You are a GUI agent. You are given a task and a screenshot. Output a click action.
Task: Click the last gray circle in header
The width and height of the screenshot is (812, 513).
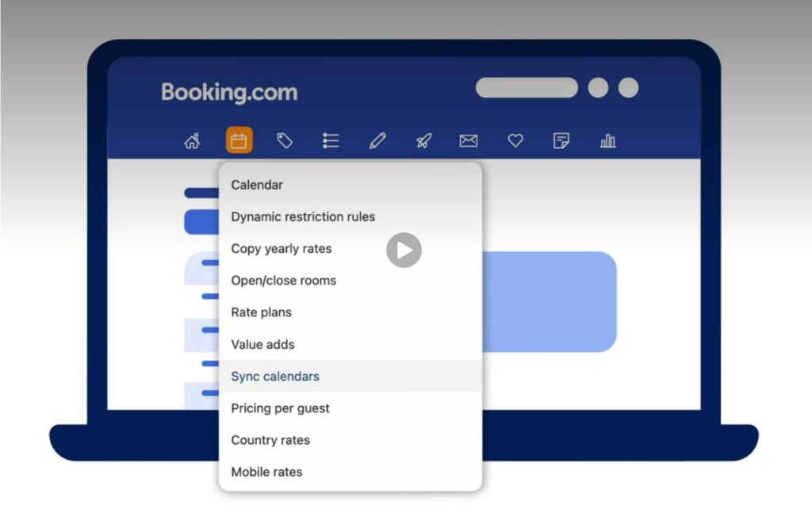628,87
